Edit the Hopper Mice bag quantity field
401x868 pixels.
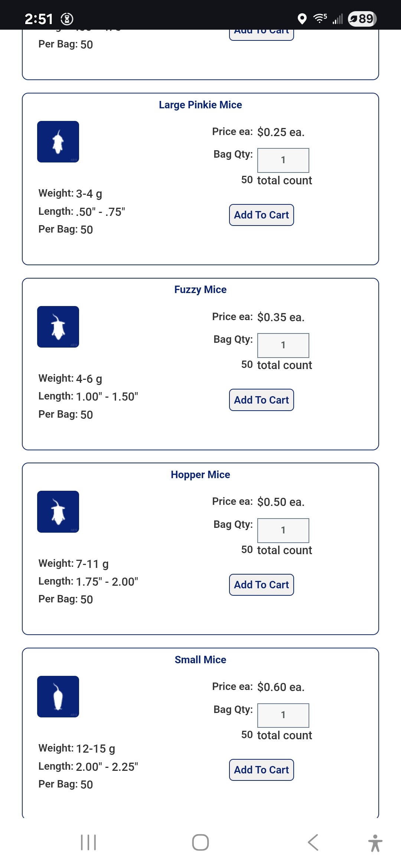(x=283, y=530)
